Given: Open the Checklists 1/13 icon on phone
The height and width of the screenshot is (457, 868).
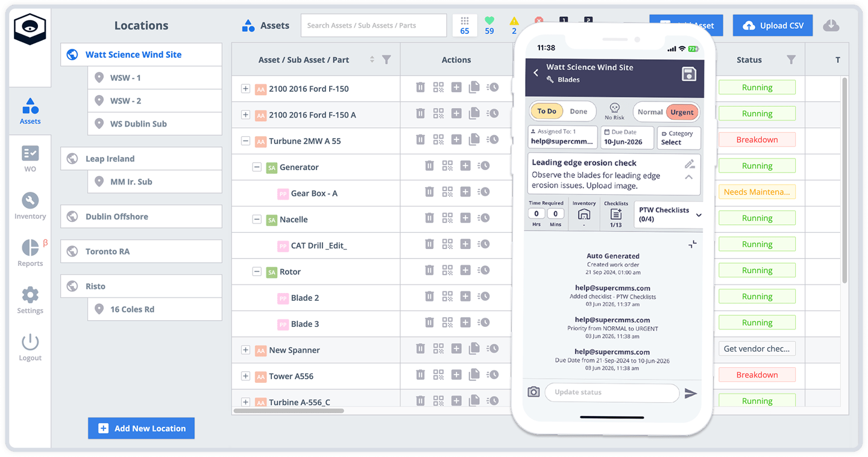Looking at the screenshot, I should click(x=615, y=215).
